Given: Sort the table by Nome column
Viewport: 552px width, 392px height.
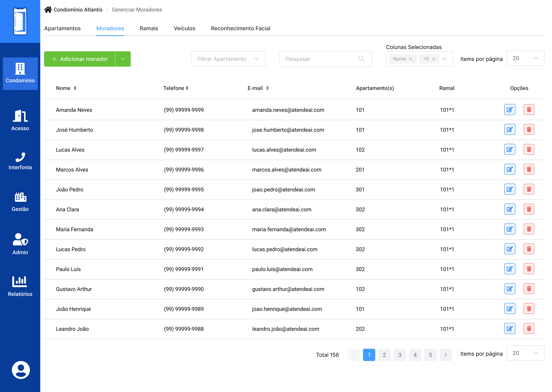Looking at the screenshot, I should click(75, 88).
